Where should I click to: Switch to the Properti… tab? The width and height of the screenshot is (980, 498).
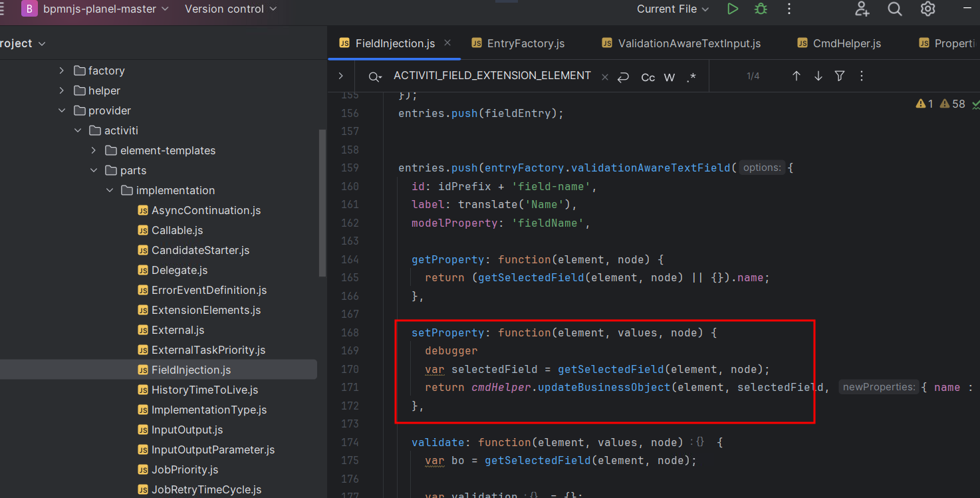[947, 43]
